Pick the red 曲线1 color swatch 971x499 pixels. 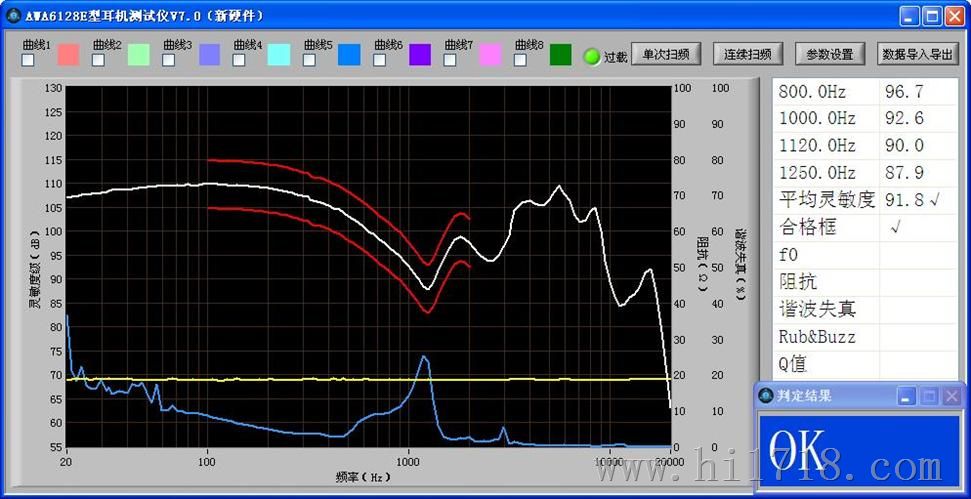click(x=69, y=54)
